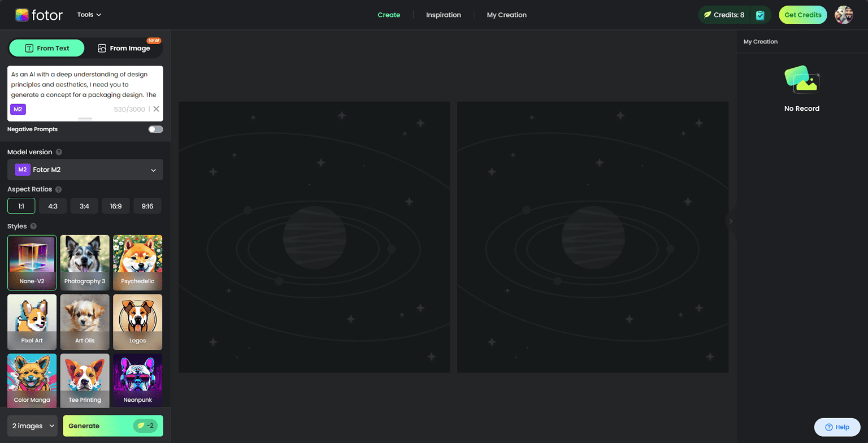Open the 2 images count dropdown
This screenshot has width=868, height=443.
tap(32, 426)
